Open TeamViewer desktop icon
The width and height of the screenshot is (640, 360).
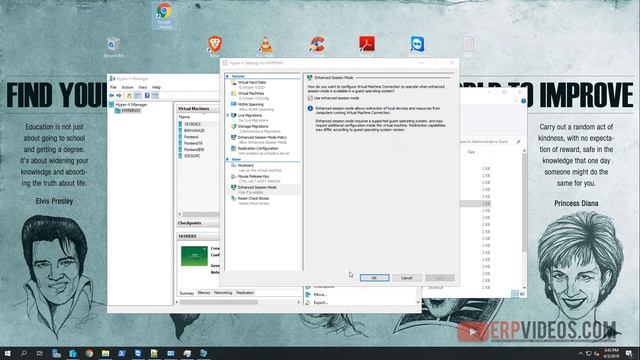point(417,44)
